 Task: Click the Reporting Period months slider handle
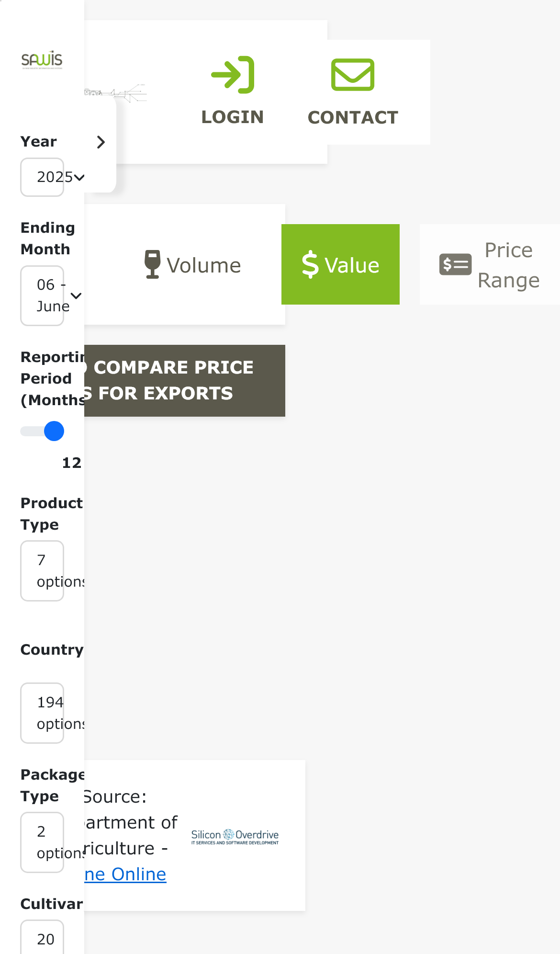click(54, 431)
